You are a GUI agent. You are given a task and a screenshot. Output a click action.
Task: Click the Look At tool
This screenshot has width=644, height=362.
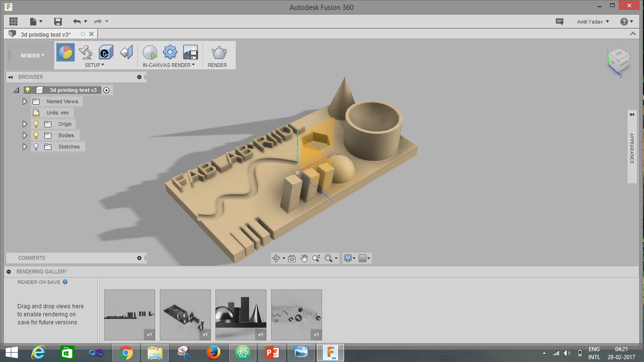coord(292,258)
